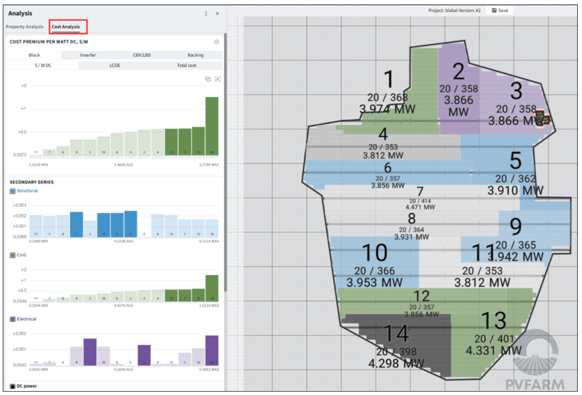Image resolution: width=582 pixels, height=395 pixels.
Task: Select block 3 label on the map
Action: pos(516,91)
